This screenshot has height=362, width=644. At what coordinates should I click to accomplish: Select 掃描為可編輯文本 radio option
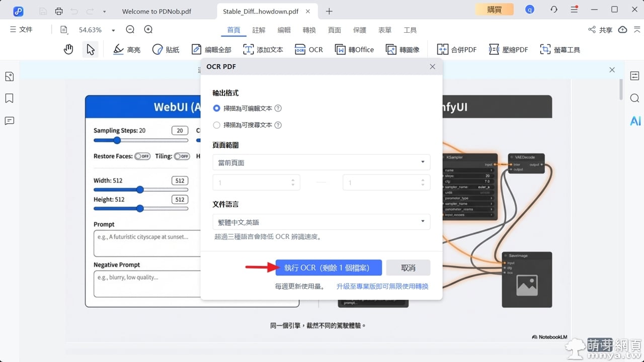(217, 108)
